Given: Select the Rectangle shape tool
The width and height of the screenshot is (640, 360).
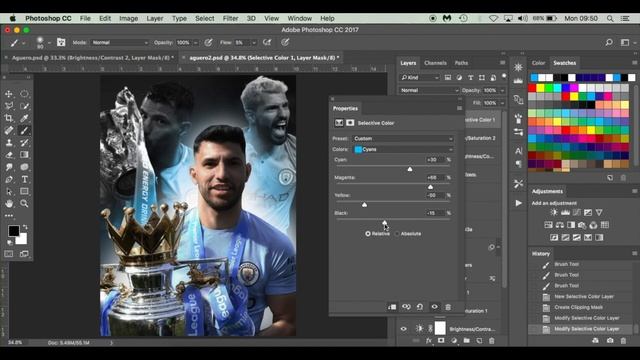Looking at the screenshot, I should point(24,191).
